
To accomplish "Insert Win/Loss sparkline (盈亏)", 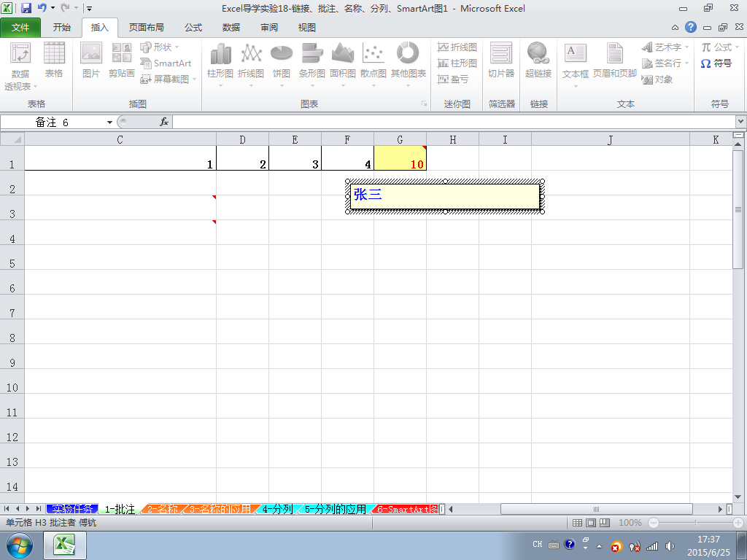I will 453,79.
